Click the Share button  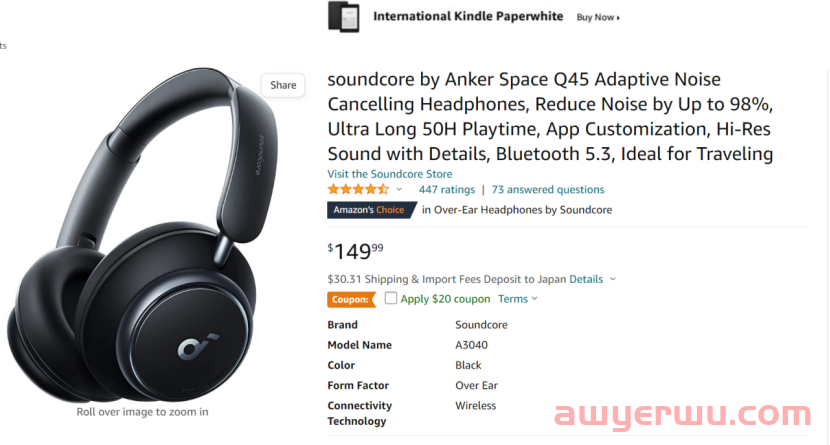pos(283,85)
